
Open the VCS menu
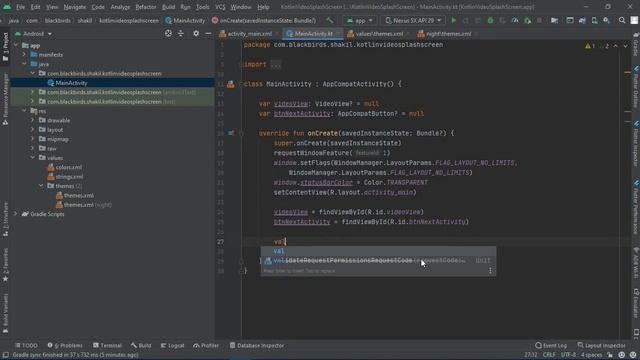[x=220, y=7]
